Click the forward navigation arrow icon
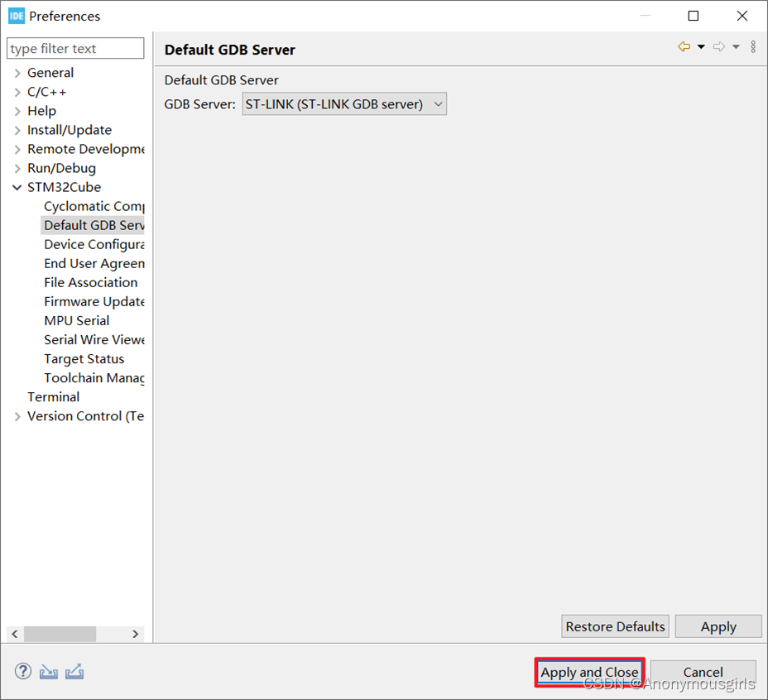The height and width of the screenshot is (700, 768). tap(719, 46)
